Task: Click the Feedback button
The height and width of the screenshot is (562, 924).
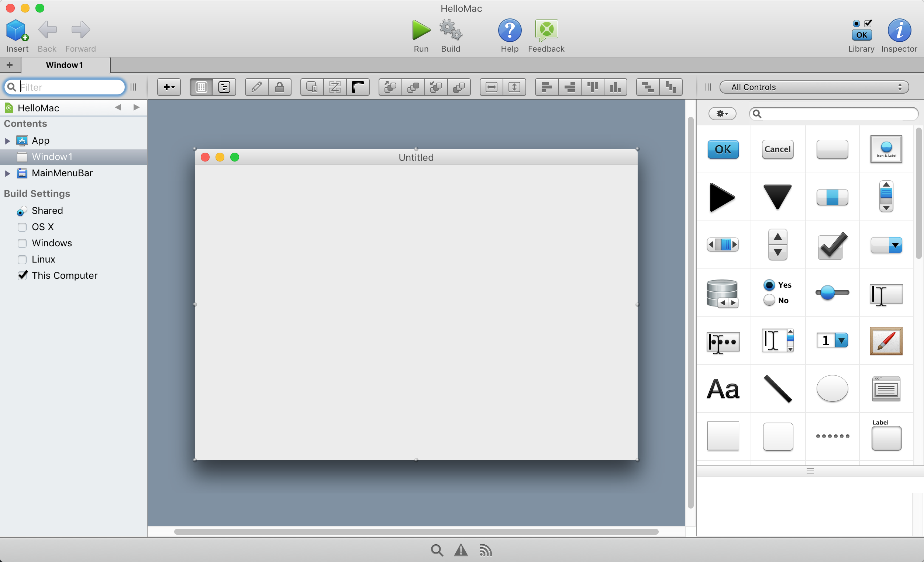Action: coord(547,34)
